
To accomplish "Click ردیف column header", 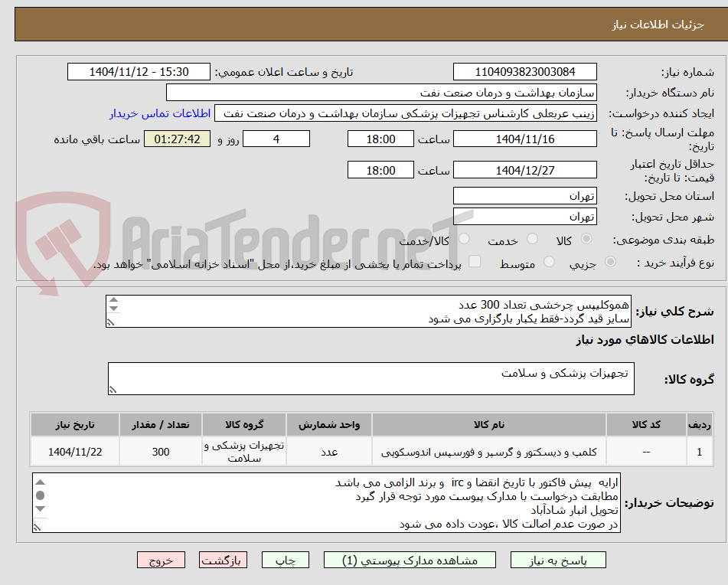I will point(700,424).
